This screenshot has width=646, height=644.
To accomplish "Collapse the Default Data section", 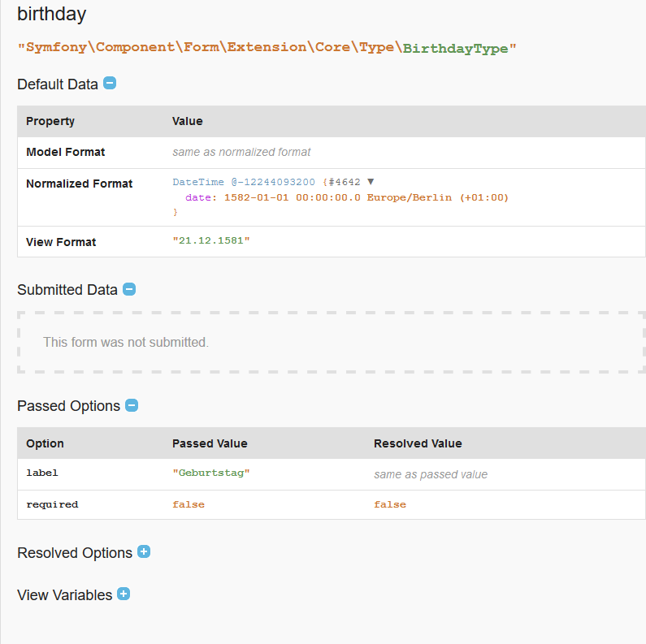I will [110, 83].
